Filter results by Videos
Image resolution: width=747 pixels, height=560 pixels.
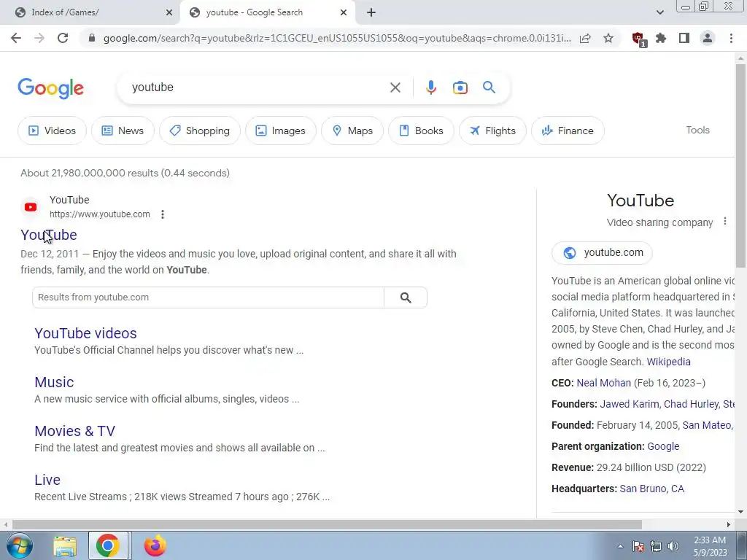pos(53,131)
